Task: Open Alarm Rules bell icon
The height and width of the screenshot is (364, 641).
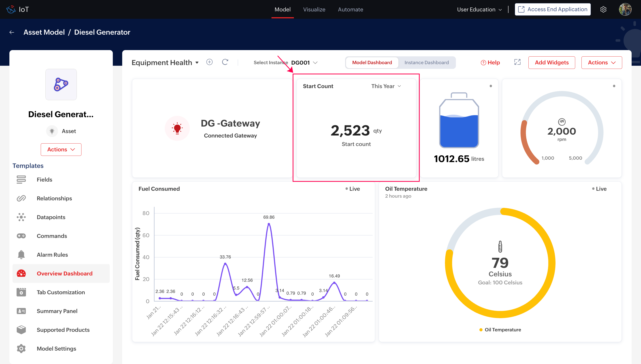Action: tap(21, 254)
